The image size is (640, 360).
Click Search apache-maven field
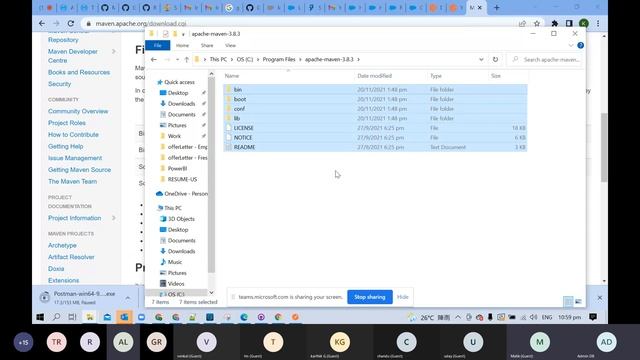546,60
